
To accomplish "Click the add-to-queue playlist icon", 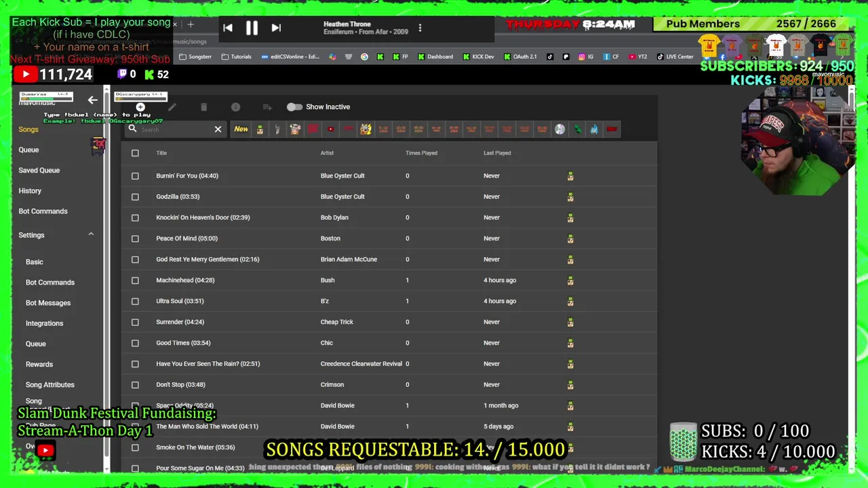I will pos(267,107).
